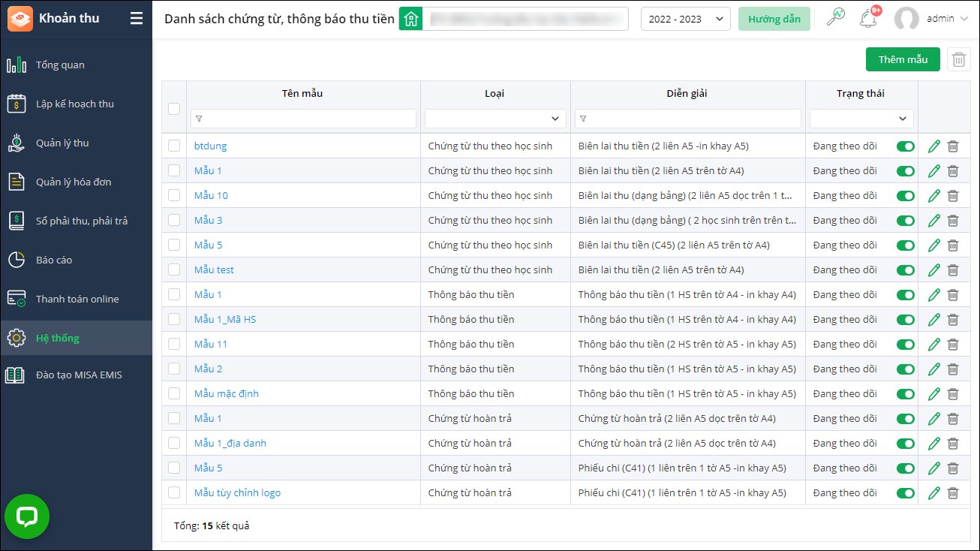Viewport: 980px width, 551px height.
Task: Go to Tổng quan in the sidebar
Action: pyautogui.click(x=76, y=65)
